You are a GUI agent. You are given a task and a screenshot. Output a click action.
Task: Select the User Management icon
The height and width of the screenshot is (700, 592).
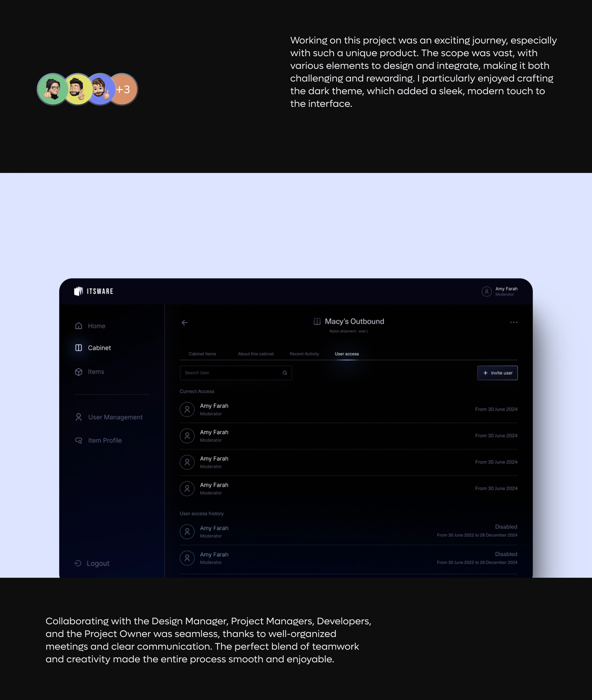click(x=78, y=417)
